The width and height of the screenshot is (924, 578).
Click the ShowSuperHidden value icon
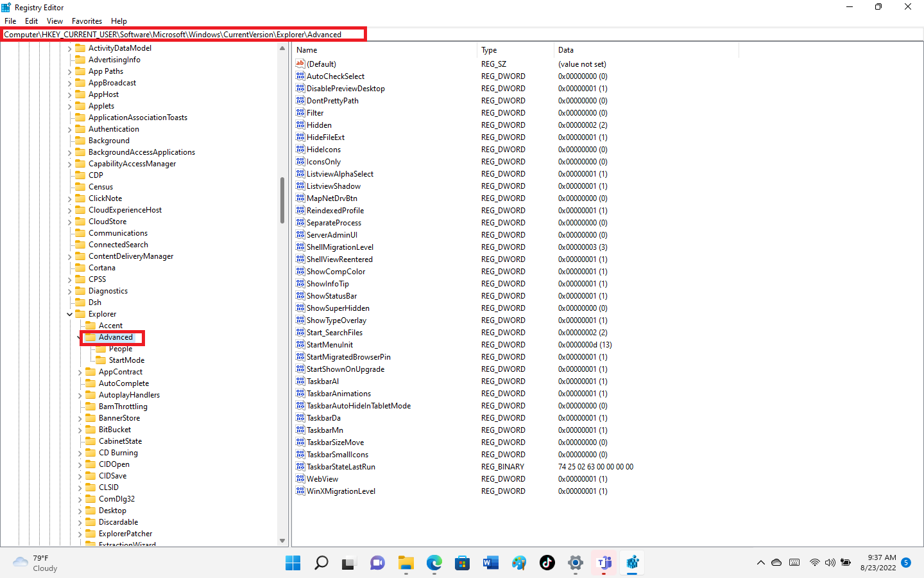(300, 308)
